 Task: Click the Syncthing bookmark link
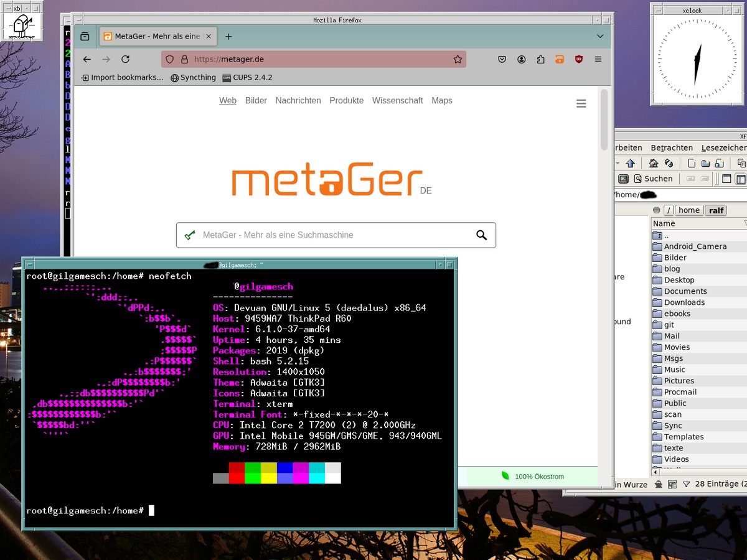point(193,78)
